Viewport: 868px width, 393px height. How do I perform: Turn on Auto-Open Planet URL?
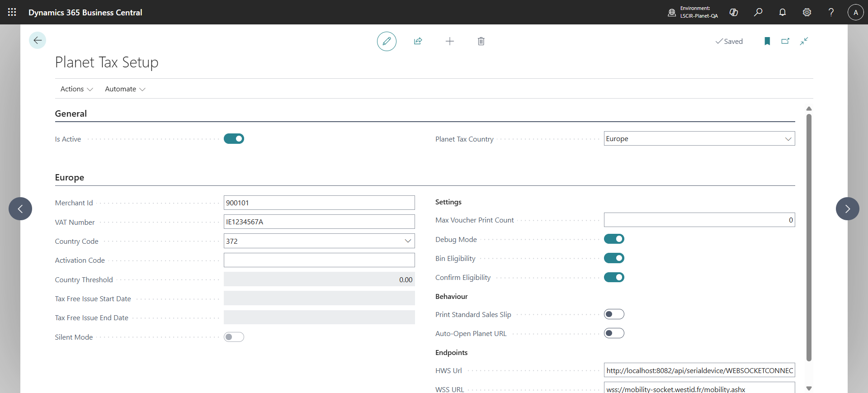[x=614, y=333]
